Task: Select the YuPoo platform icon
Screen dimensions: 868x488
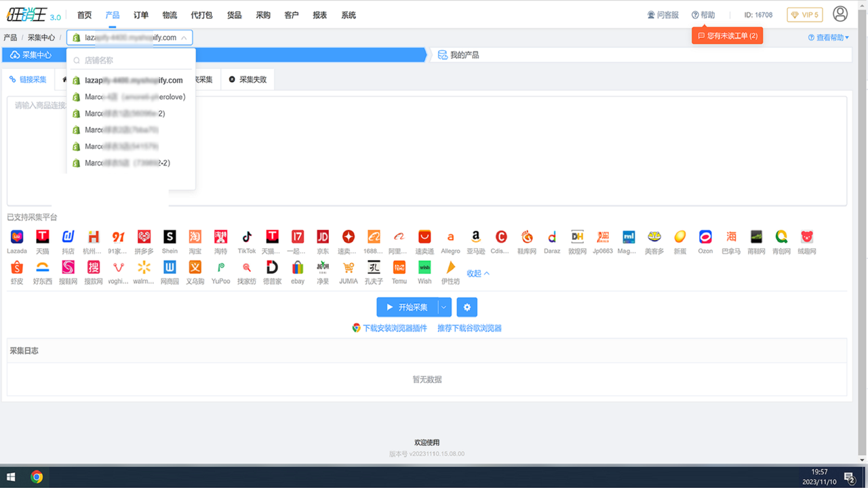Action: coord(221,267)
